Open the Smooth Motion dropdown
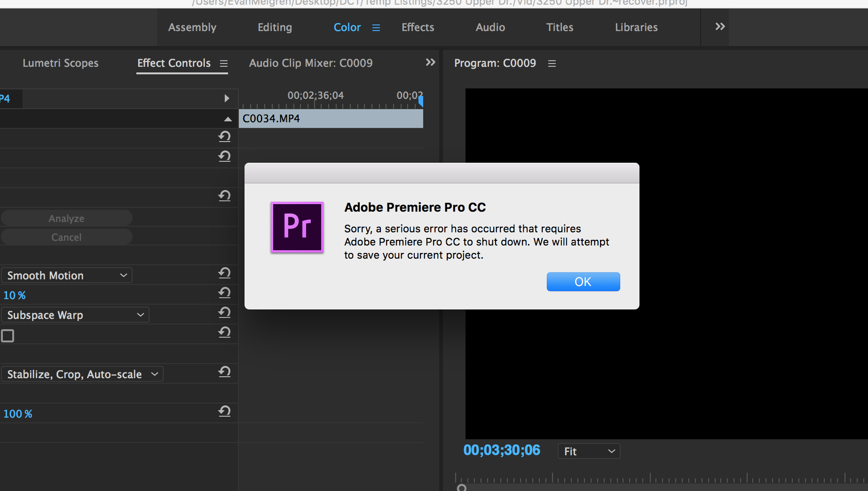Screen dimensions: 868x491 click(67, 276)
